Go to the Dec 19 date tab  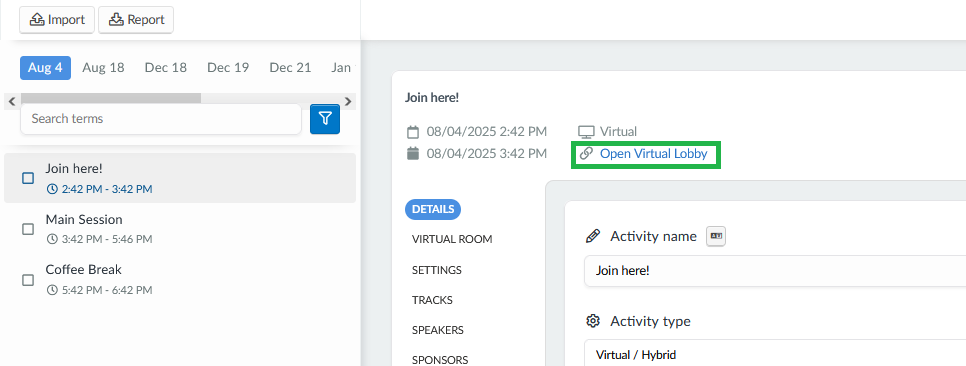point(228,68)
